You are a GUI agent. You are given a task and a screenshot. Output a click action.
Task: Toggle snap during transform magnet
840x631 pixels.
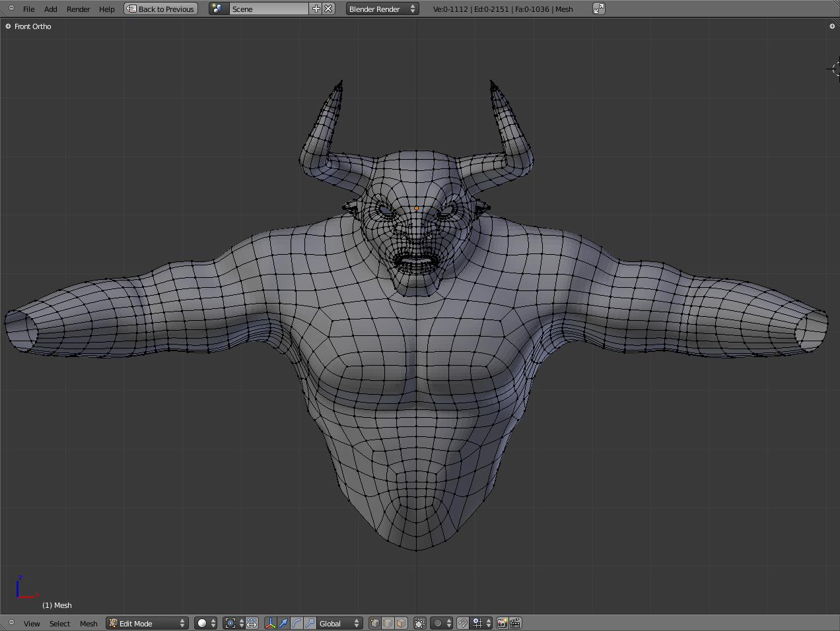(x=463, y=623)
